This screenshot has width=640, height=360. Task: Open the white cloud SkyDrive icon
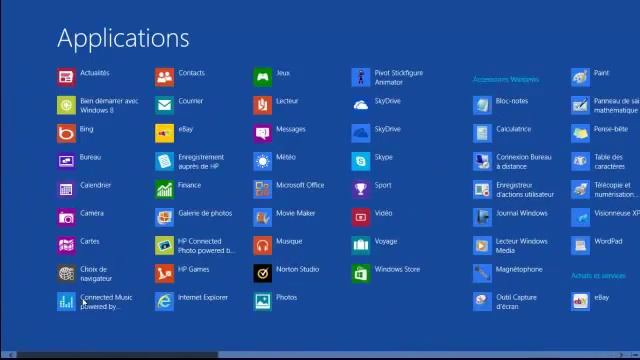pos(361,105)
